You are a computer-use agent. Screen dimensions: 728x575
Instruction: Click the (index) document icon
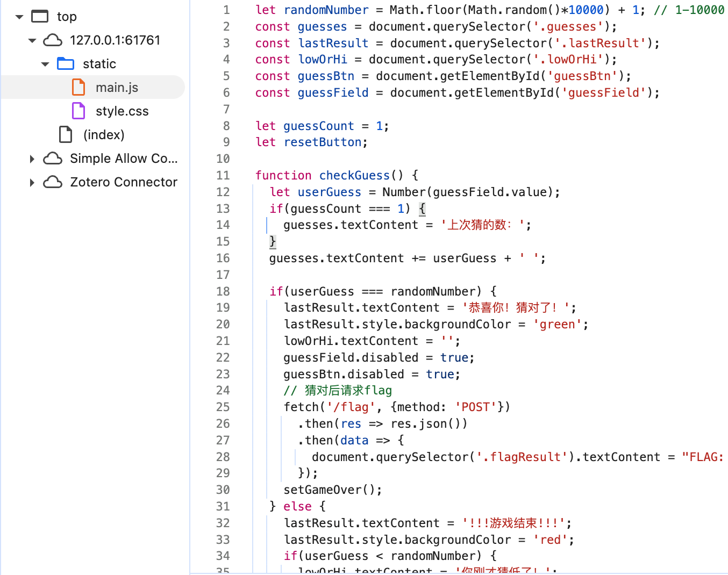[x=66, y=135]
